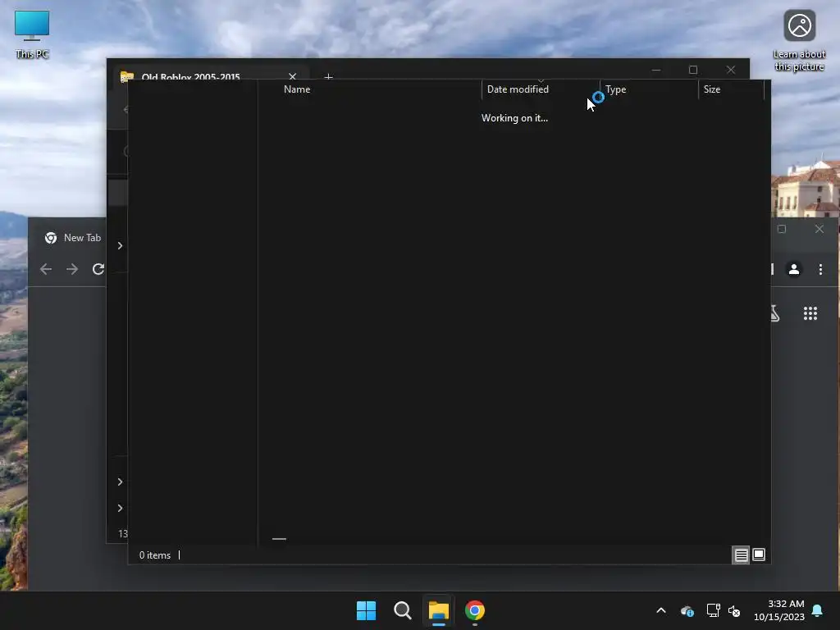
Task: Close back File Explorer window
Action: click(731, 70)
